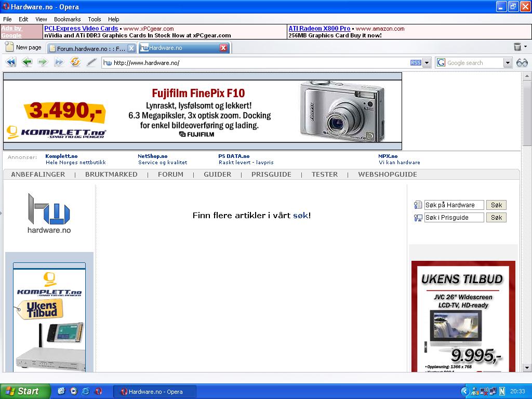
Task: Close the Hardware.no tab with red X
Action: click(x=223, y=48)
